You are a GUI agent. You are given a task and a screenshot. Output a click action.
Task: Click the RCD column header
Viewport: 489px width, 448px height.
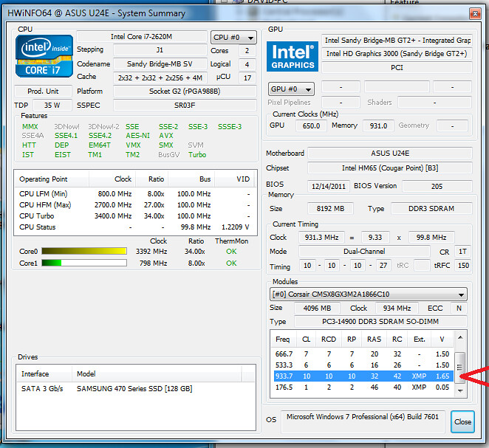[329, 339]
